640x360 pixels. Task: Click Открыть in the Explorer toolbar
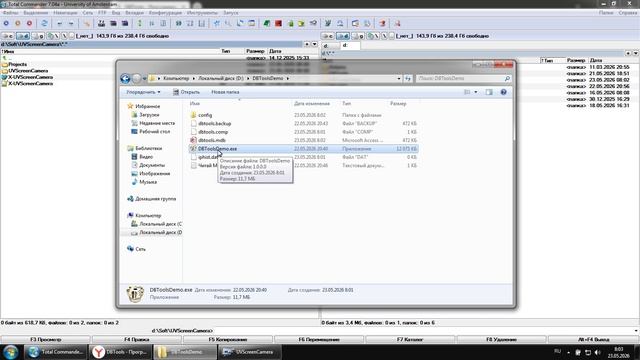186,92
